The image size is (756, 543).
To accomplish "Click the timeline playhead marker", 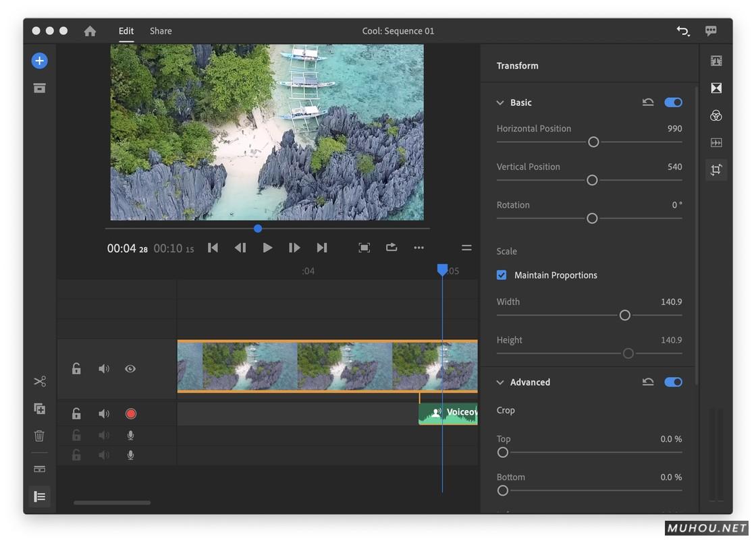I will point(442,269).
